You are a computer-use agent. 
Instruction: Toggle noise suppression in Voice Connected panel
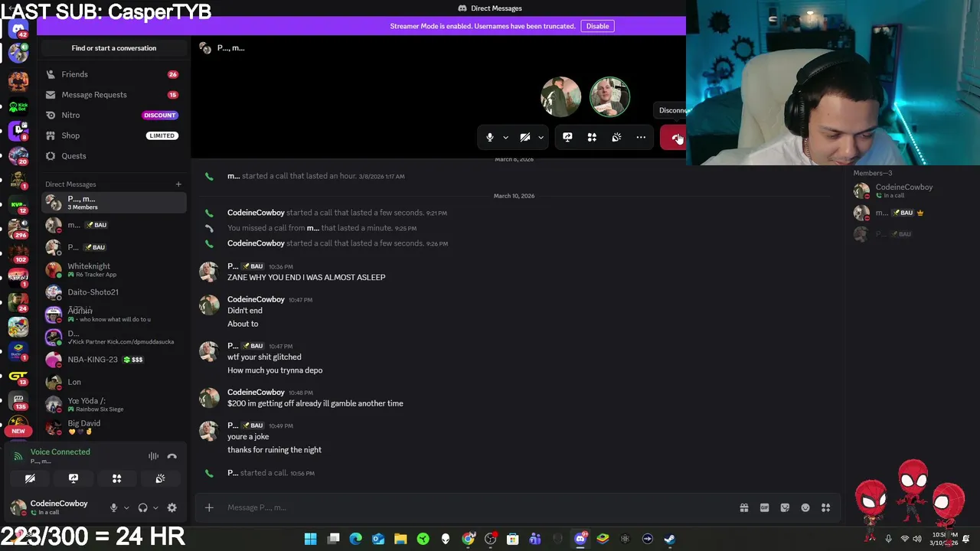154,456
